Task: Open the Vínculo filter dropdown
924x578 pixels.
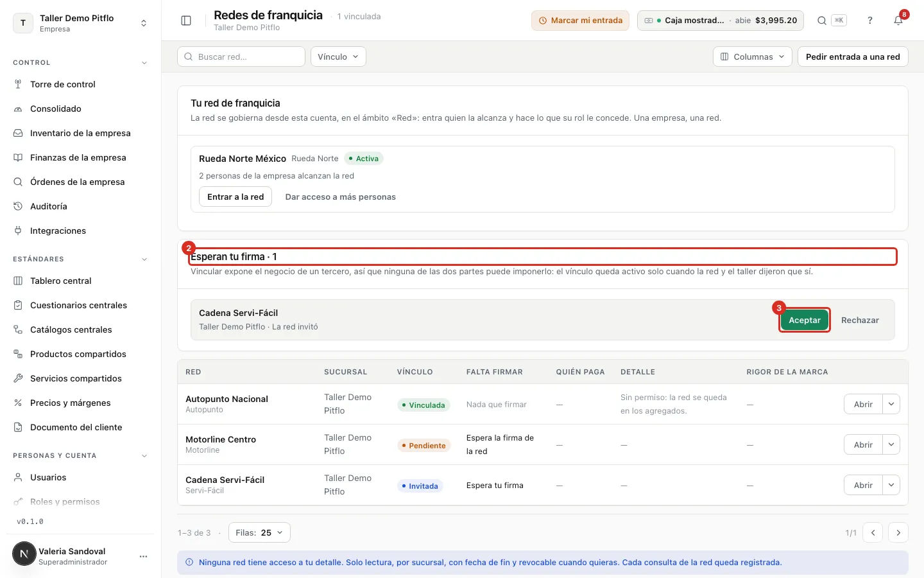Action: coord(338,57)
